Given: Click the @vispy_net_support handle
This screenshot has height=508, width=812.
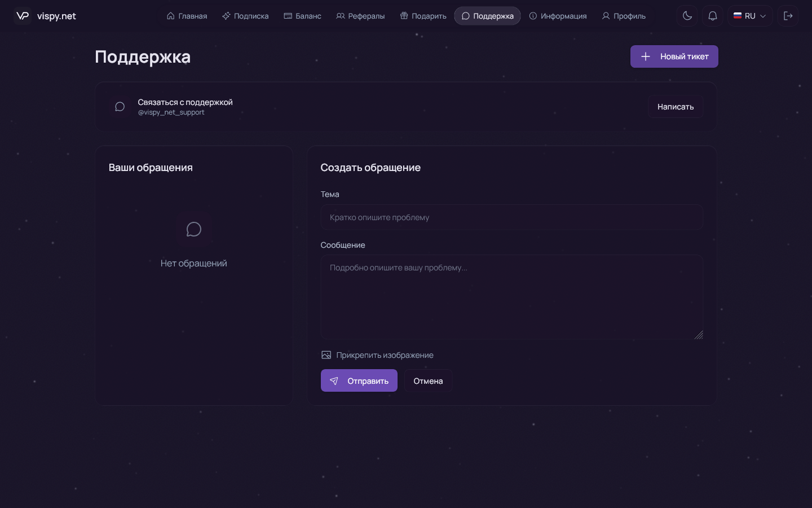Looking at the screenshot, I should [171, 112].
